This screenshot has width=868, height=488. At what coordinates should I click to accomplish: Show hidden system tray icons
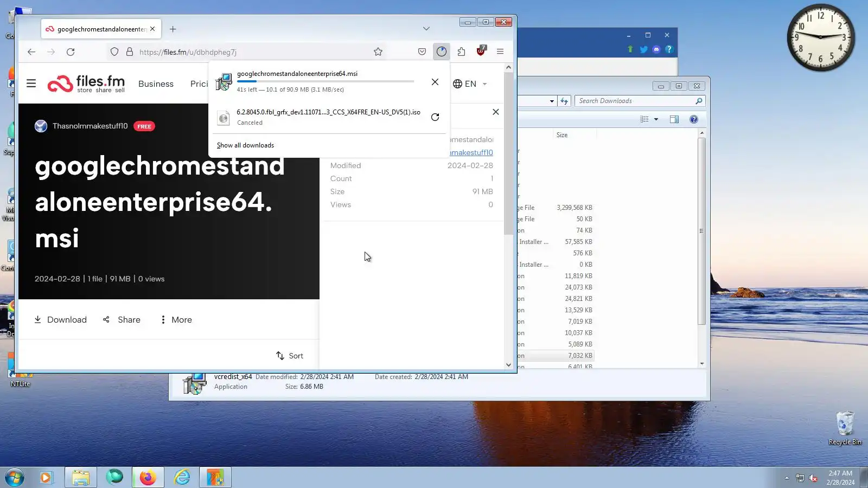[787, 478]
